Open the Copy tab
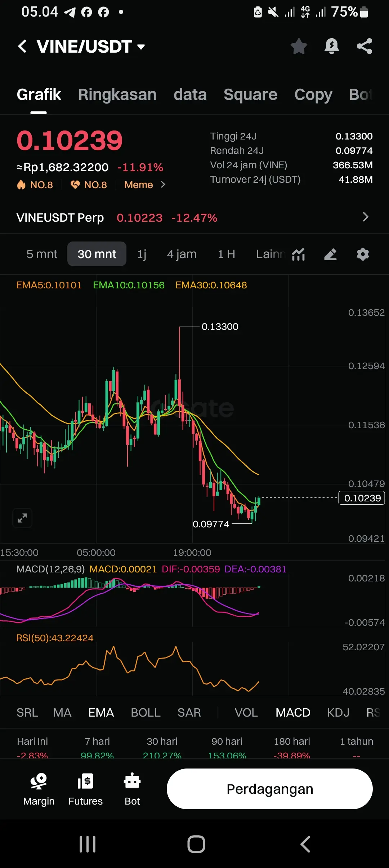The height and width of the screenshot is (868, 389). coord(313,94)
